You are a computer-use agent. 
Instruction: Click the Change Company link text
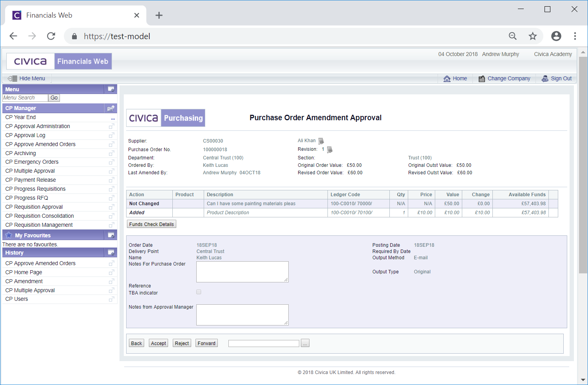coord(509,79)
